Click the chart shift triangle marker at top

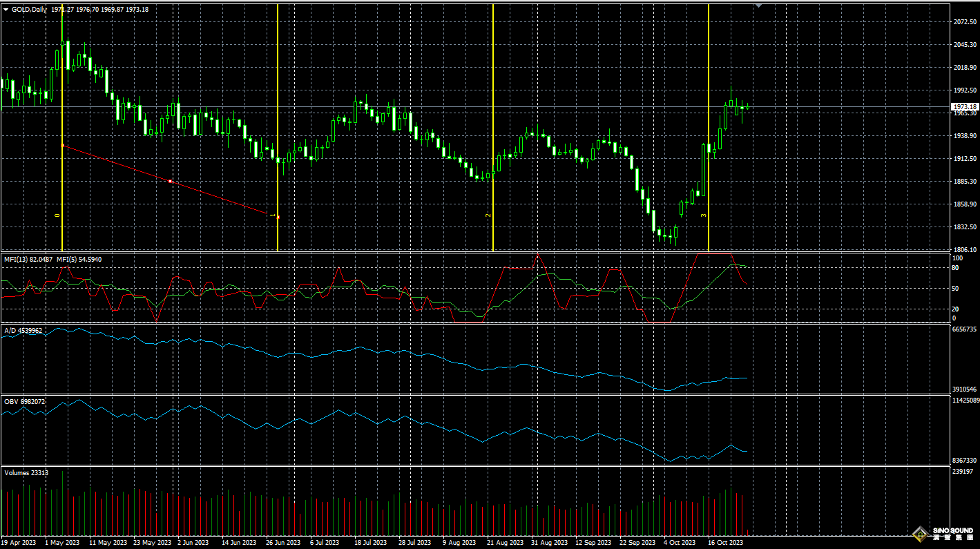(x=759, y=6)
